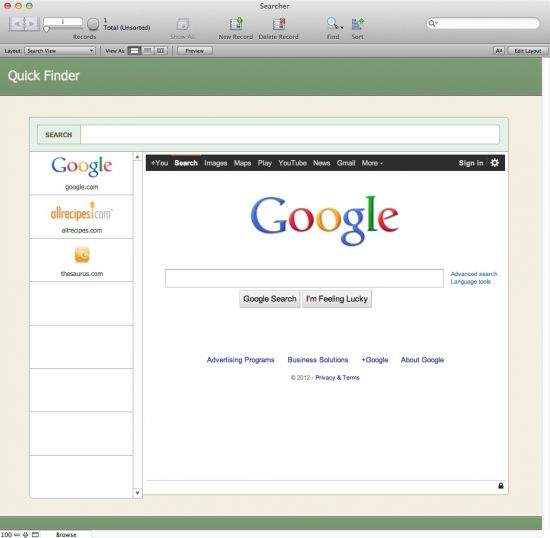
Task: Go to the previous record arrow
Action: pyautogui.click(x=17, y=24)
